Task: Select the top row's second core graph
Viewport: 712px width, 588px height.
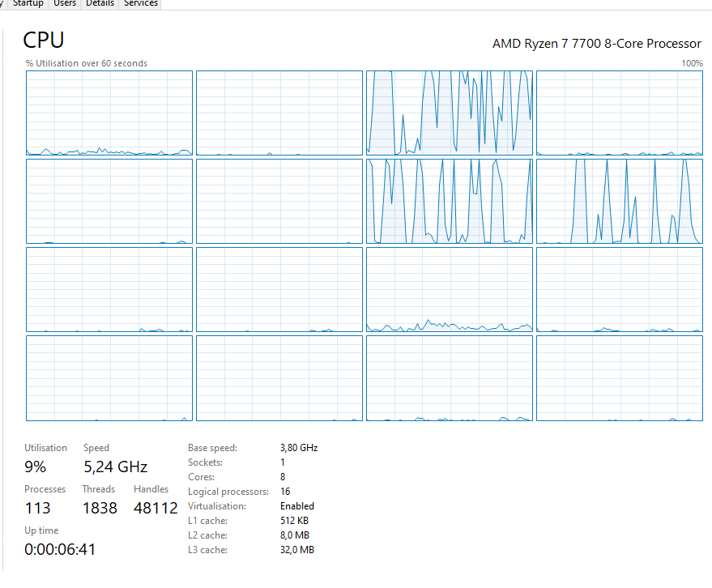Action: [279, 113]
